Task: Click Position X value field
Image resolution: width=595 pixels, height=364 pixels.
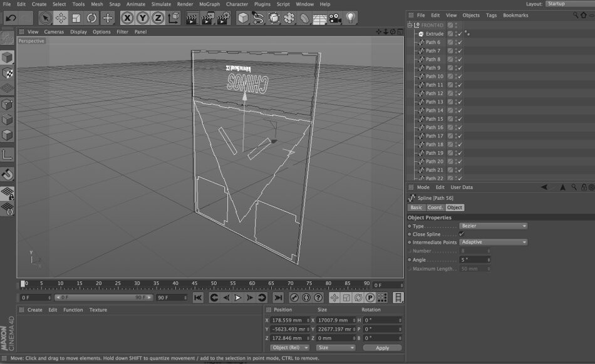Action: (x=290, y=320)
